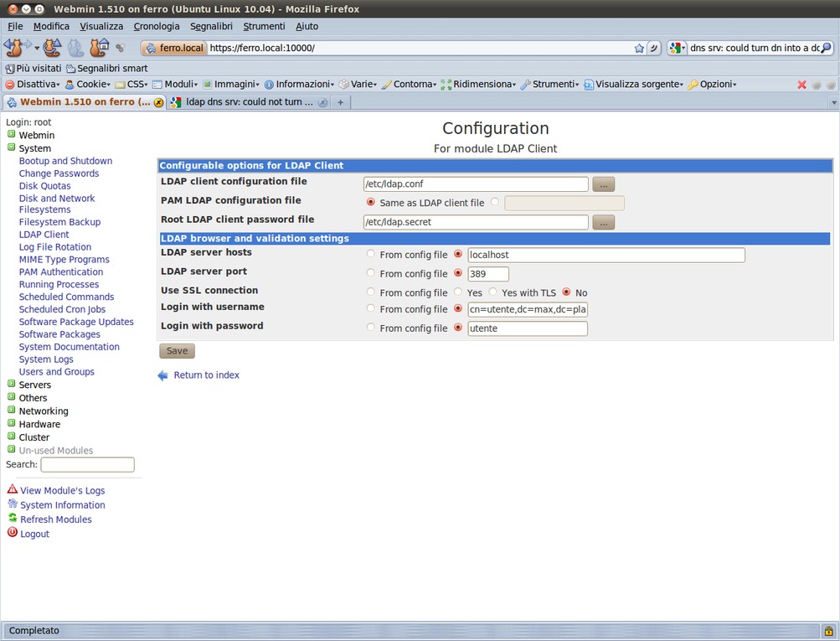
Task: Select the custom PAM LDAP file radio button
Action: click(494, 202)
